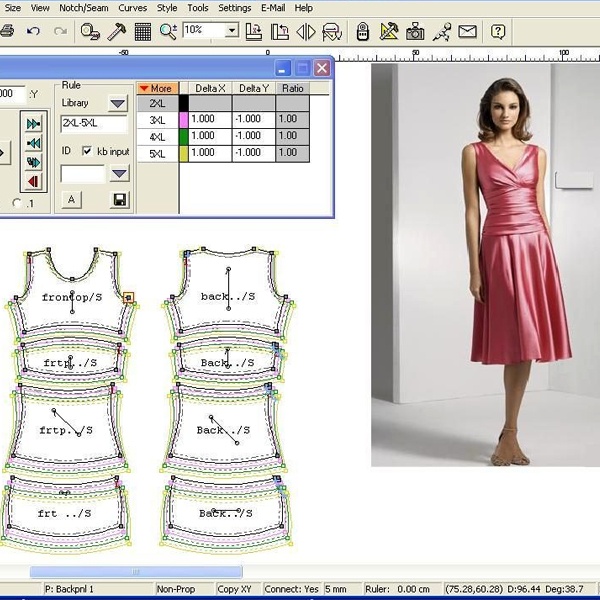Open the question mark help icon

pyautogui.click(x=498, y=31)
